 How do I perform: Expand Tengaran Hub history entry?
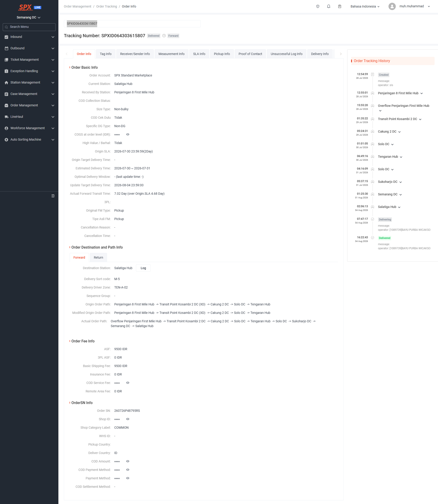[401, 157]
